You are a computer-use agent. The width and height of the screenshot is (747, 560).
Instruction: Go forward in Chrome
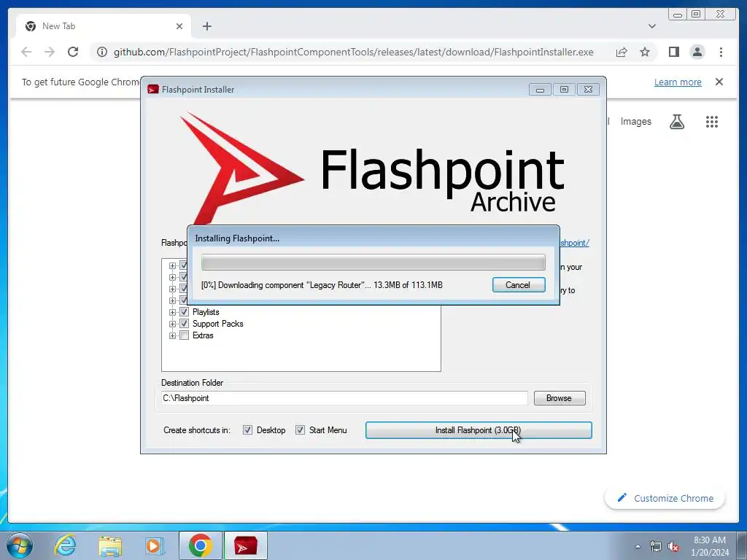pyautogui.click(x=50, y=52)
